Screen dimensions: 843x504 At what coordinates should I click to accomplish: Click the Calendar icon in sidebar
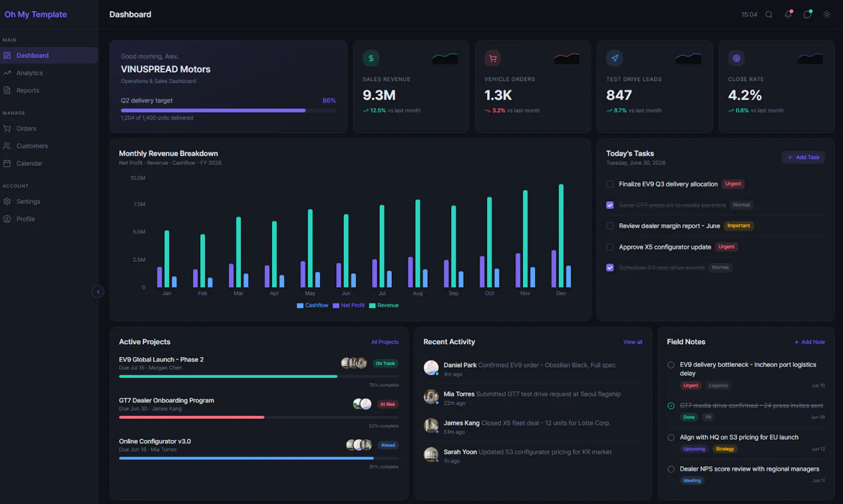(7, 163)
